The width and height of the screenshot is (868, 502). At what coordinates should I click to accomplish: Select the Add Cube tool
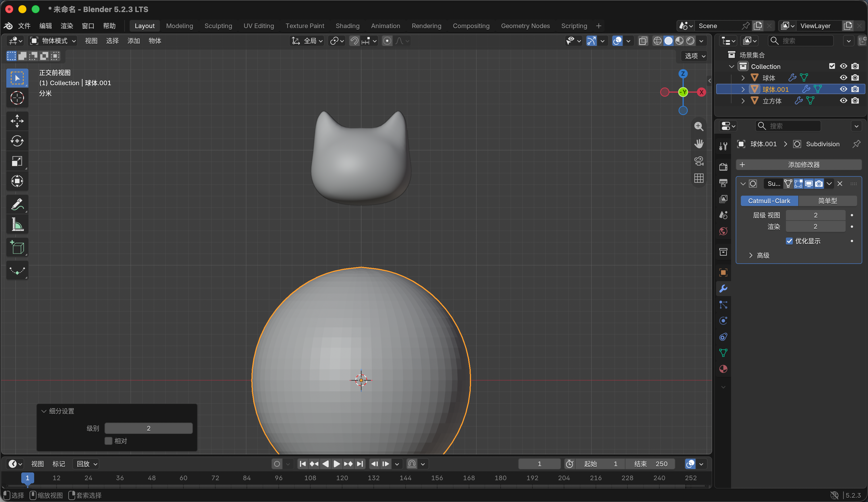coord(17,247)
